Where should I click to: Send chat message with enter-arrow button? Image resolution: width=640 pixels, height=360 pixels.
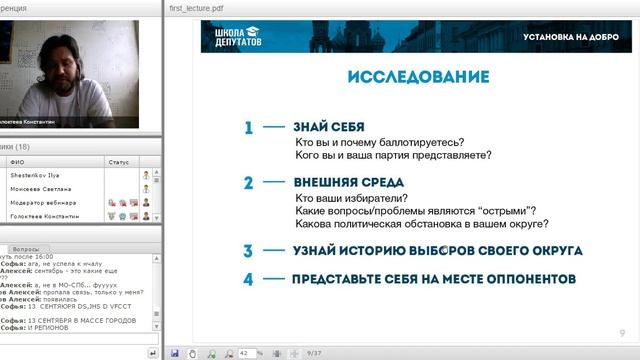click(x=153, y=353)
